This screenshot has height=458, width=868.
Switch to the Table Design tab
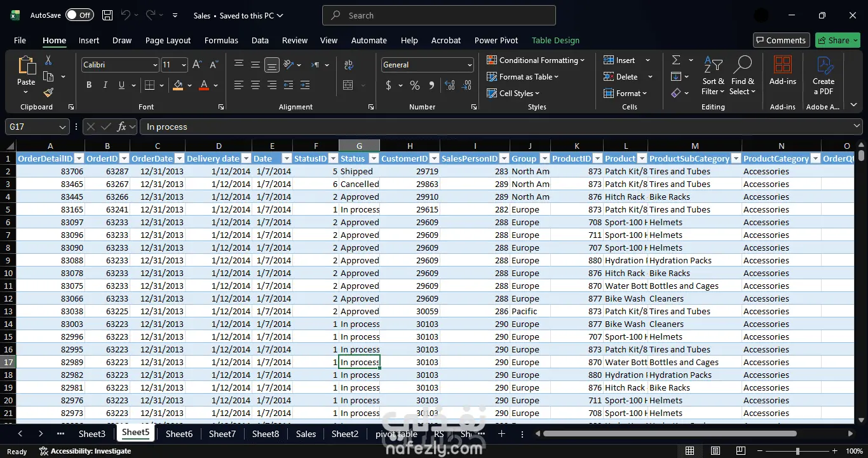tap(555, 40)
